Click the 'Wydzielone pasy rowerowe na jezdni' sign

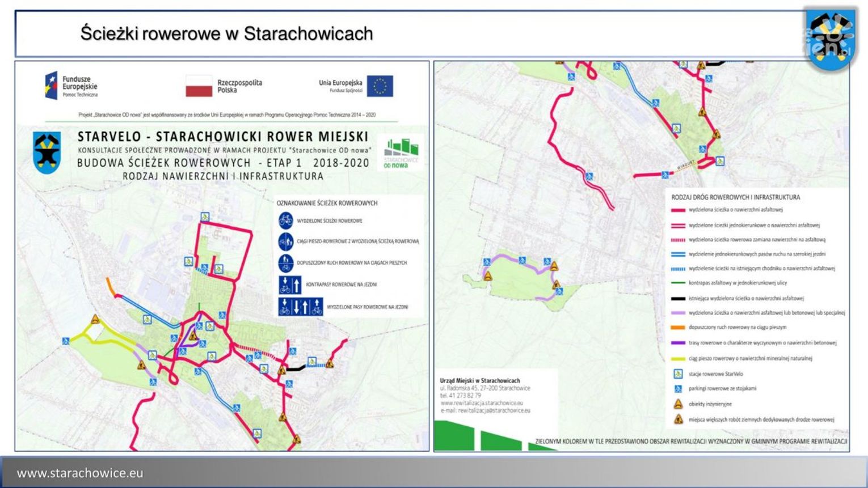[300, 307]
